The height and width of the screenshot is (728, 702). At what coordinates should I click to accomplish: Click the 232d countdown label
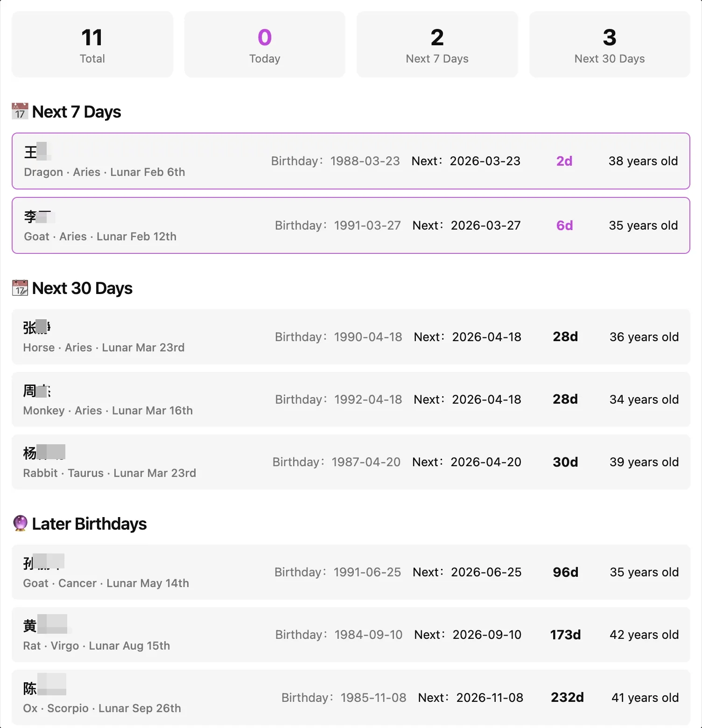(x=567, y=697)
